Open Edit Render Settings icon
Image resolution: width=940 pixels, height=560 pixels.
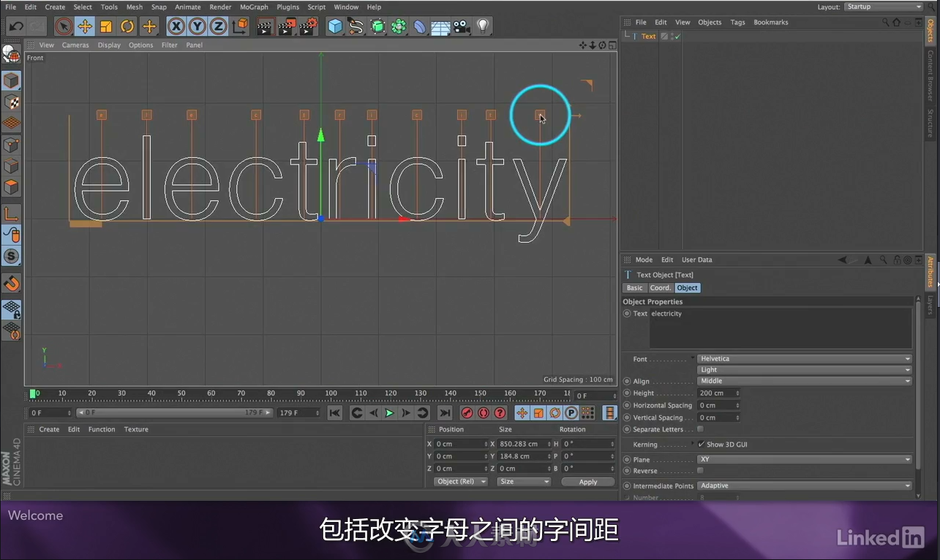coord(309,26)
